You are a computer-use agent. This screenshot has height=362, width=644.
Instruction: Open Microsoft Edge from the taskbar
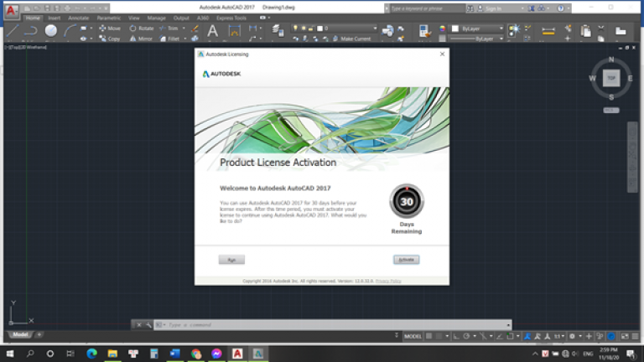[91, 354]
